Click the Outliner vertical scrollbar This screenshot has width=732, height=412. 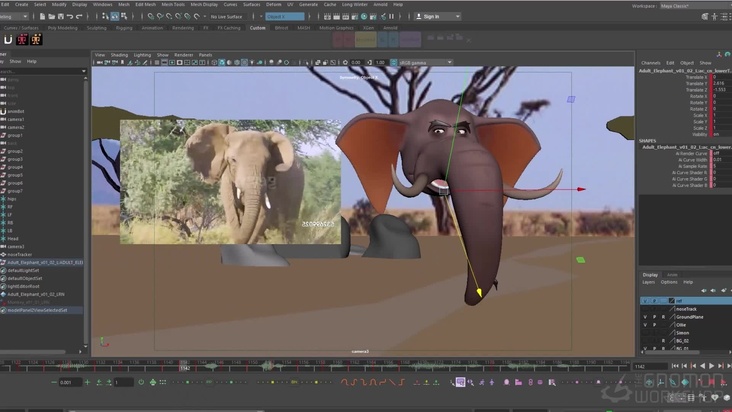(86, 210)
